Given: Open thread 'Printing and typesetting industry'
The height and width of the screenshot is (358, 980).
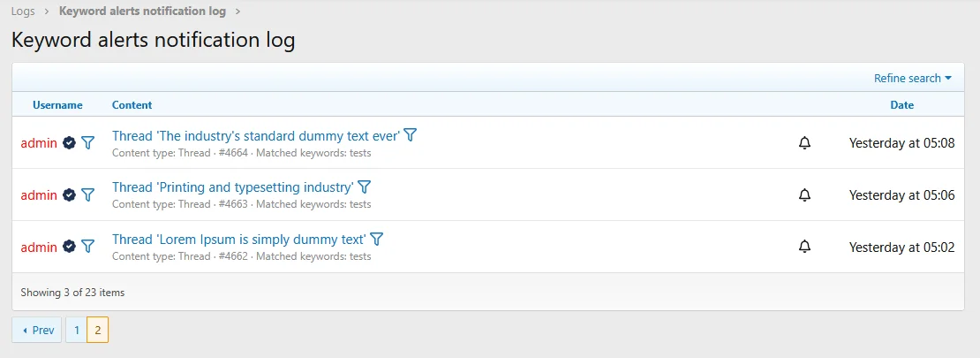Looking at the screenshot, I should (232, 187).
